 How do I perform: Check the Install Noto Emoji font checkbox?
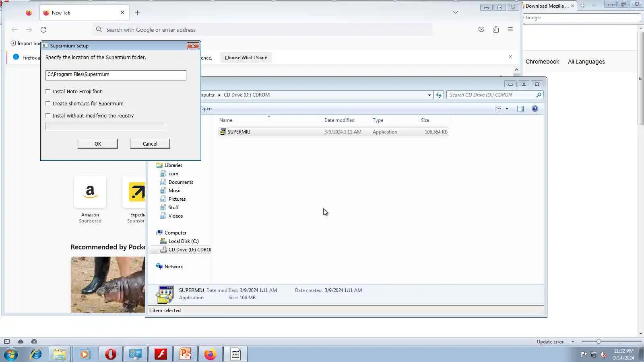pos(48,91)
